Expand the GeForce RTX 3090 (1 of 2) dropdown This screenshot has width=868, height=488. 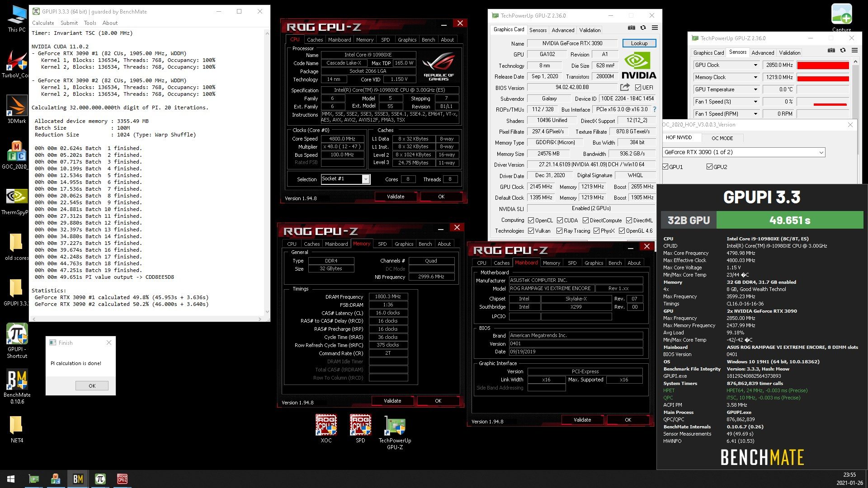(821, 152)
